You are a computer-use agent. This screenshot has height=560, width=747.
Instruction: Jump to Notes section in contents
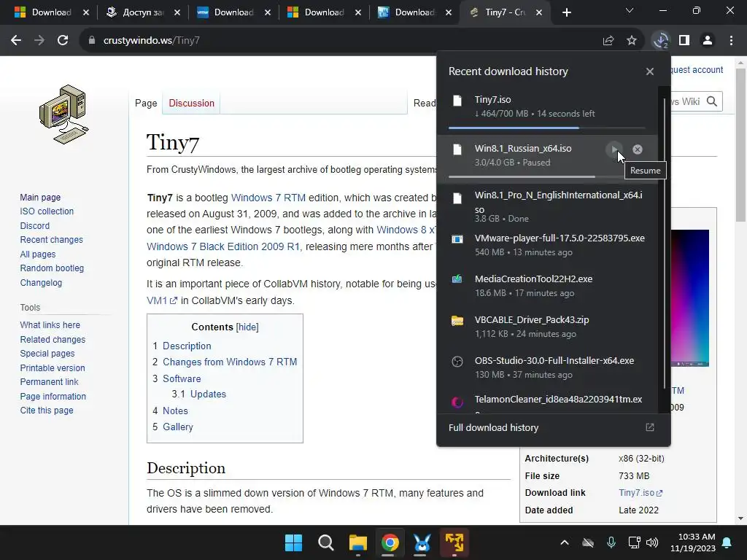(175, 411)
